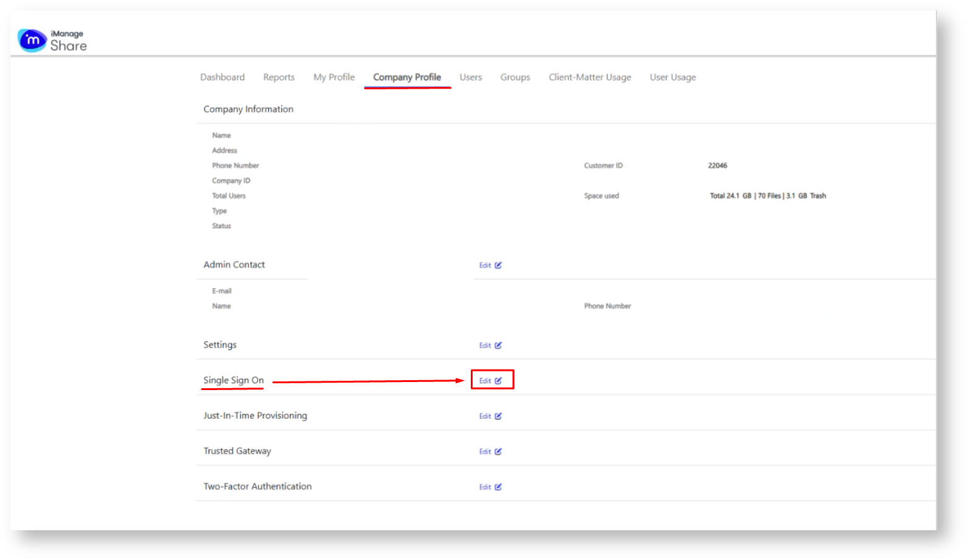Image resolution: width=967 pixels, height=560 pixels.
Task: Click the edit pencil icon for Admin Contact
Action: pyautogui.click(x=498, y=265)
